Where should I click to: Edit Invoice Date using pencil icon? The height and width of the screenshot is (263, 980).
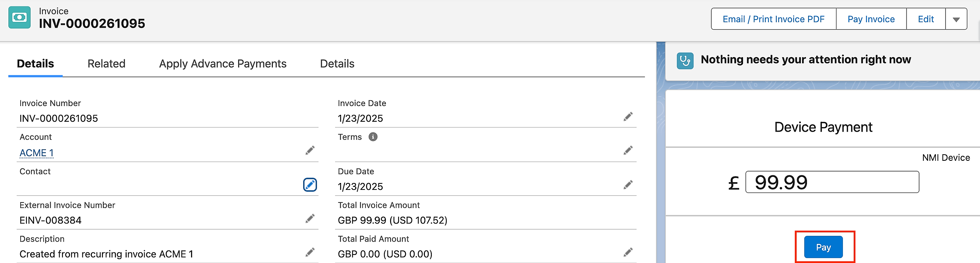[628, 117]
